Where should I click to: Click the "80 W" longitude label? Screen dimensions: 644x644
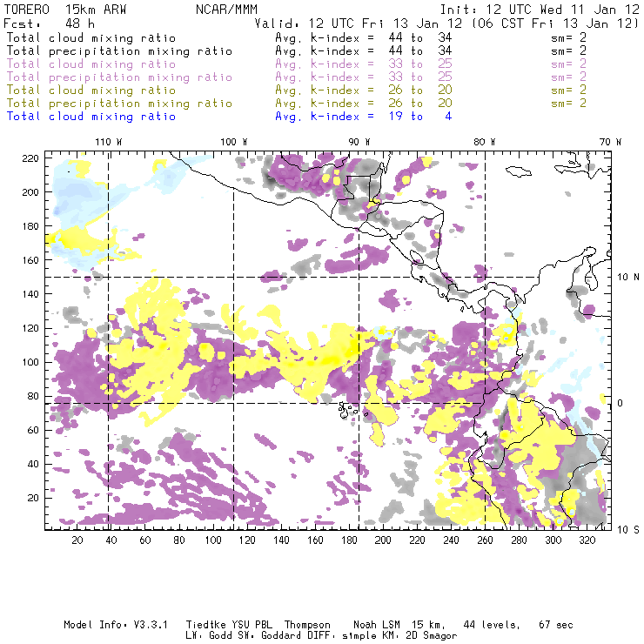(x=484, y=142)
